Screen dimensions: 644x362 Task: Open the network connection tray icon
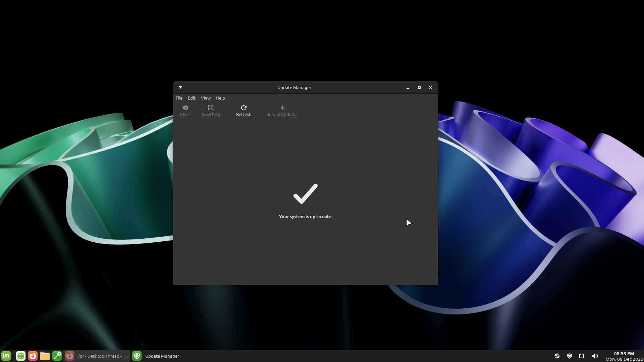click(582, 356)
